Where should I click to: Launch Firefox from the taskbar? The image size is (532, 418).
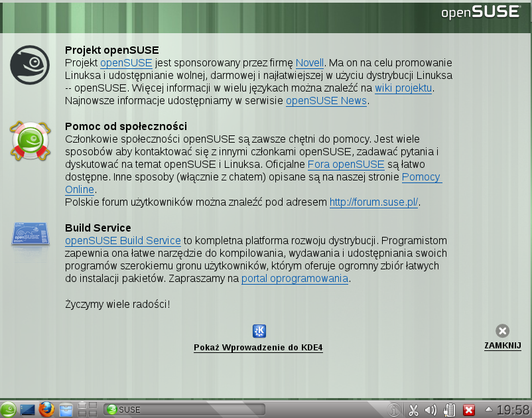(x=46, y=409)
